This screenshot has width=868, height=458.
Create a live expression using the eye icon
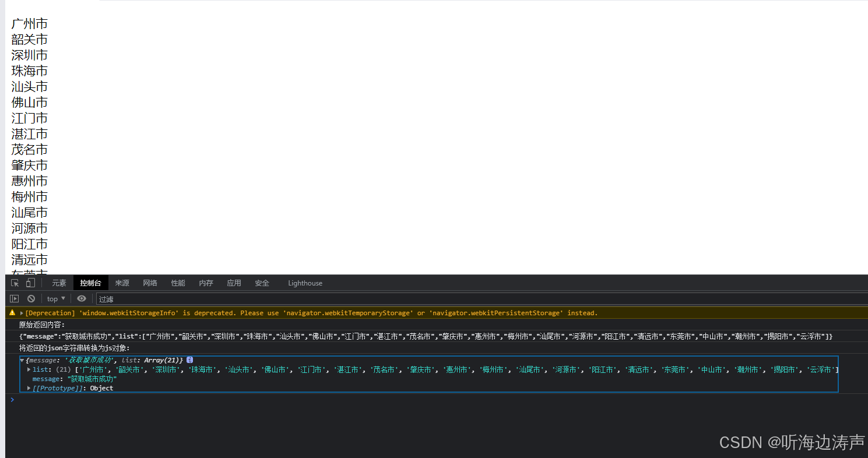pos(81,298)
